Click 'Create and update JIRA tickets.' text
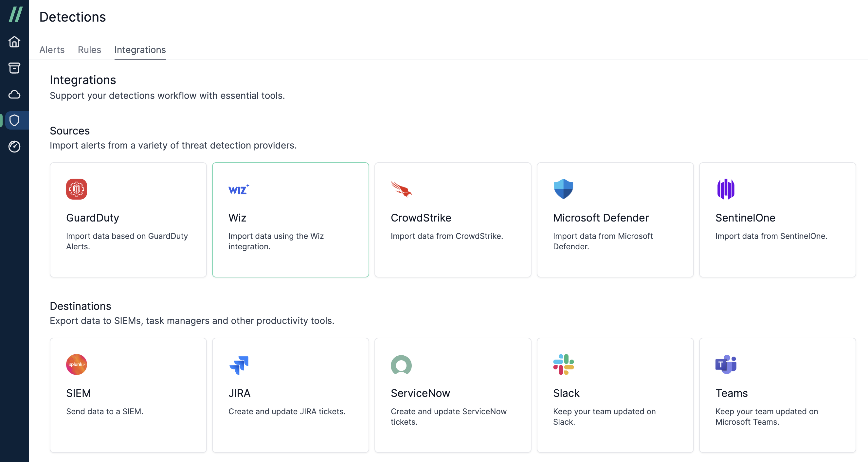This screenshot has height=462, width=868. tap(287, 412)
